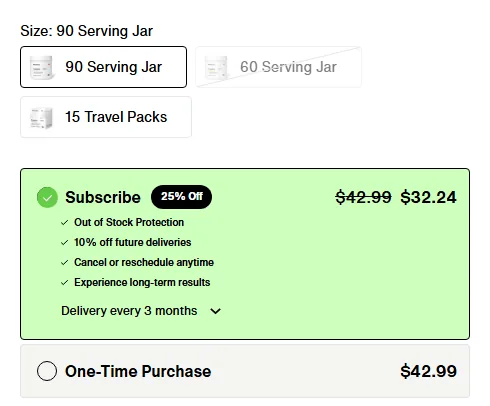Open the delivery frequency chevron dropdown
This screenshot has width=490, height=406.
(216, 311)
